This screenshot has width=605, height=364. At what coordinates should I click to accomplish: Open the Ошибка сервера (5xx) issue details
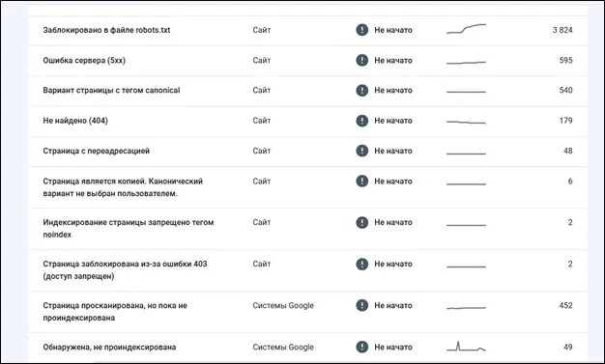pyautogui.click(x=308, y=61)
